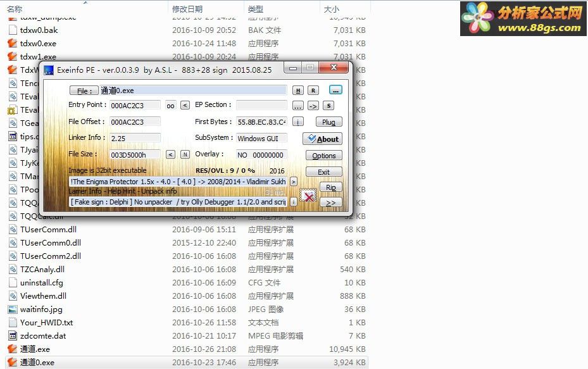Open the Rip menu
The image size is (588, 369).
coord(331,187)
